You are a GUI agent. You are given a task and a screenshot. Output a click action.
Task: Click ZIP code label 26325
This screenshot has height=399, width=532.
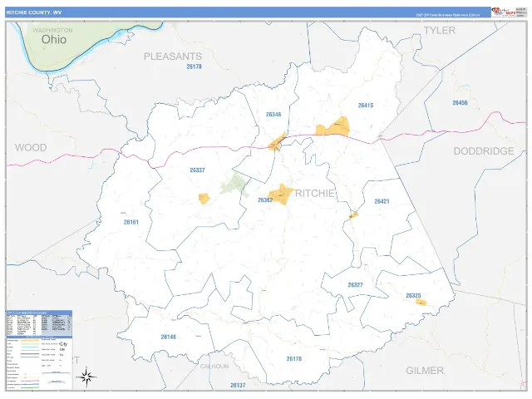point(413,296)
